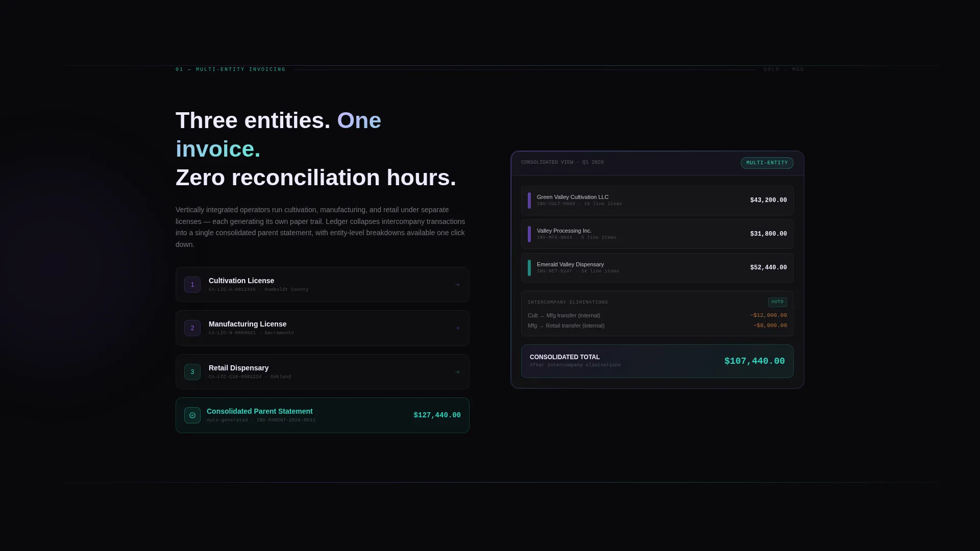This screenshot has width=980, height=551.
Task: Open the Green Valley Cultivation LLC invoice row
Action: tap(657, 201)
